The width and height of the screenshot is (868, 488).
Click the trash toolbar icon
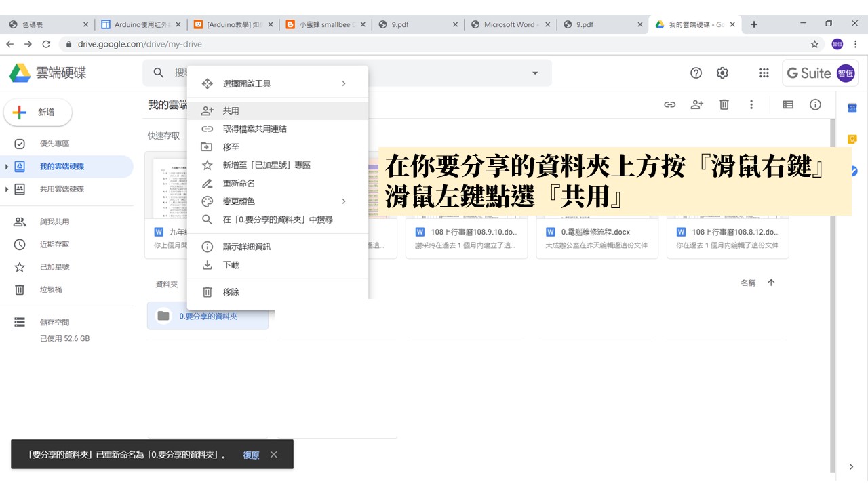(x=724, y=105)
